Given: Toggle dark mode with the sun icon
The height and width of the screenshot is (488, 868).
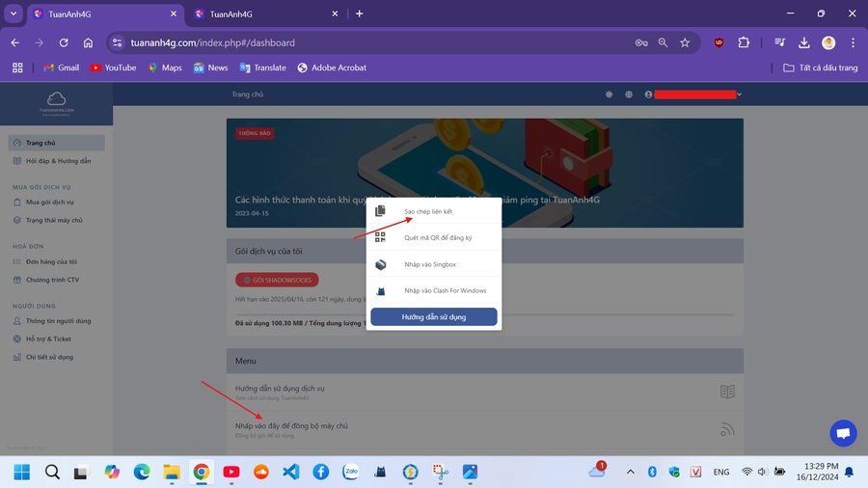Looking at the screenshot, I should pos(609,95).
